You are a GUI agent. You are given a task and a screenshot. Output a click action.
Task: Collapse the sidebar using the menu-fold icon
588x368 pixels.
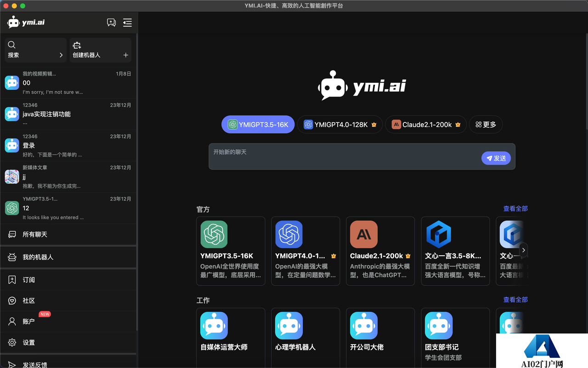coord(127,23)
